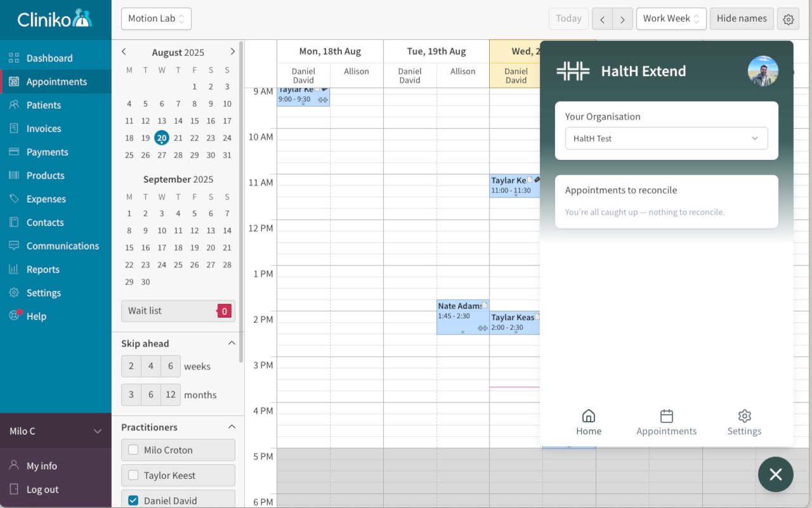Click the HaltH Extend logo icon

pyautogui.click(x=573, y=71)
